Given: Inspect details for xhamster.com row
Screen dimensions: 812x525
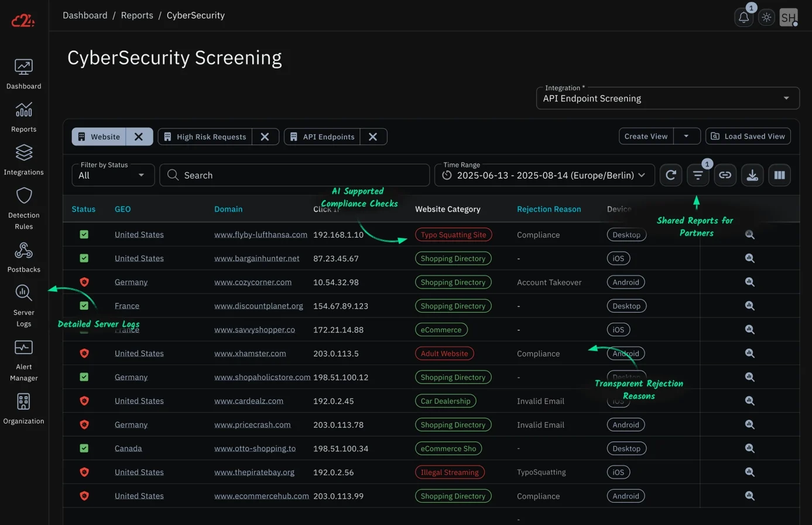Looking at the screenshot, I should point(749,354).
